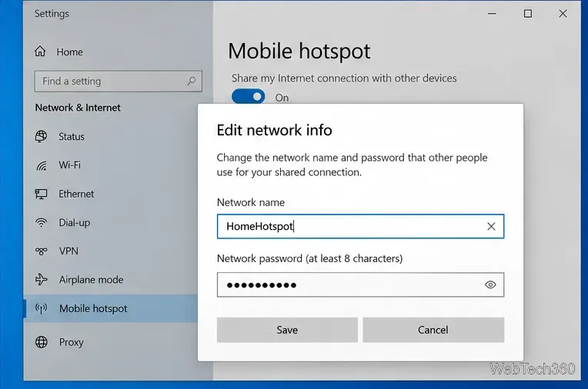Click the Wi-Fi signal icon
Viewport: 588px width, 389px height.
coord(42,165)
